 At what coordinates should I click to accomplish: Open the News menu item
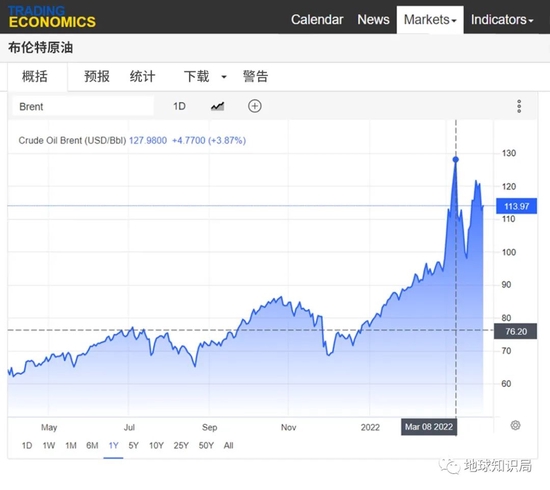[373, 20]
